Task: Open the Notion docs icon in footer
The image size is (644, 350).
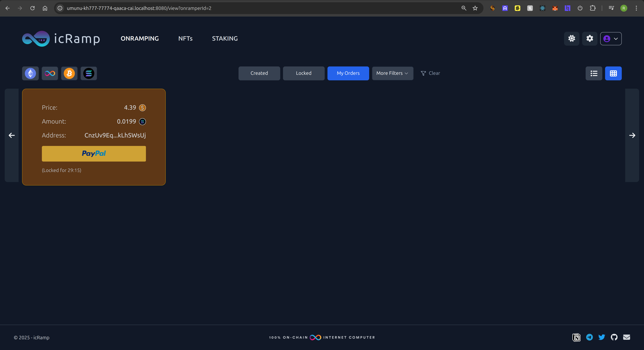Action: (x=576, y=338)
